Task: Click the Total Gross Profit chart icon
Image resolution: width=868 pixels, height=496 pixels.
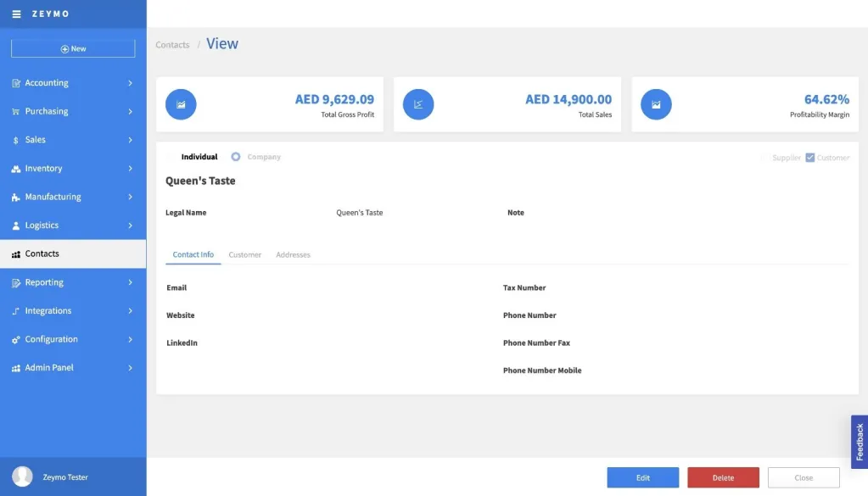Action: 181,104
